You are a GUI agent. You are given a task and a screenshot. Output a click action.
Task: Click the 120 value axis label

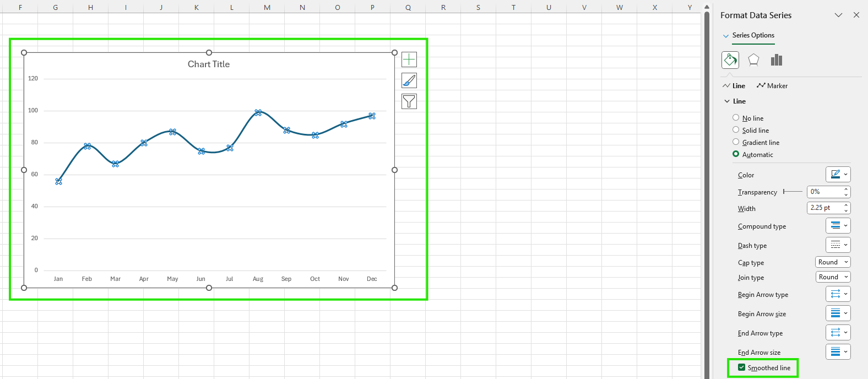(x=33, y=78)
